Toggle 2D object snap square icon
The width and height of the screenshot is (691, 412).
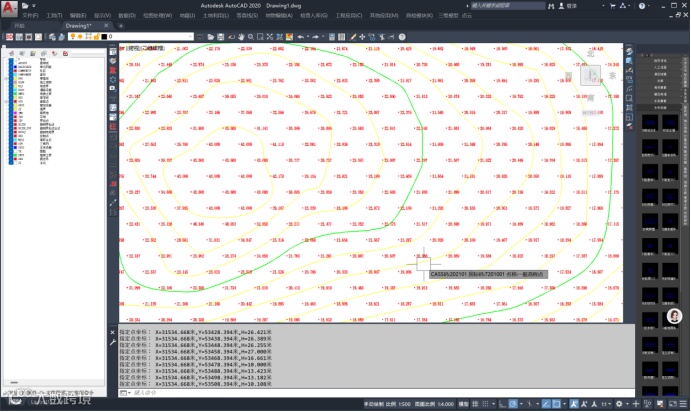pos(556,404)
